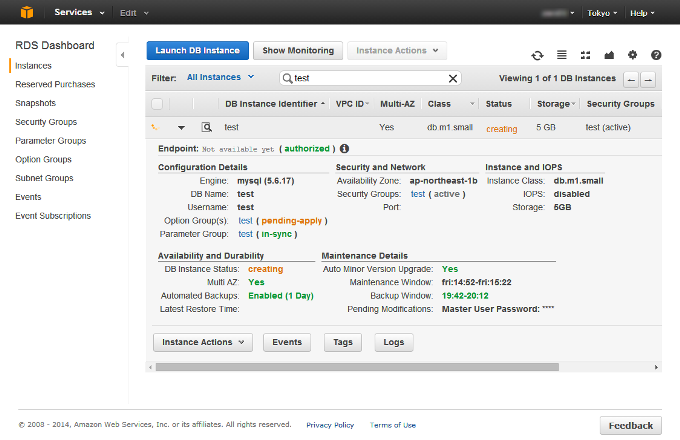This screenshot has height=440, width=680.
Task: Sort by the Class column header
Action: tap(451, 104)
